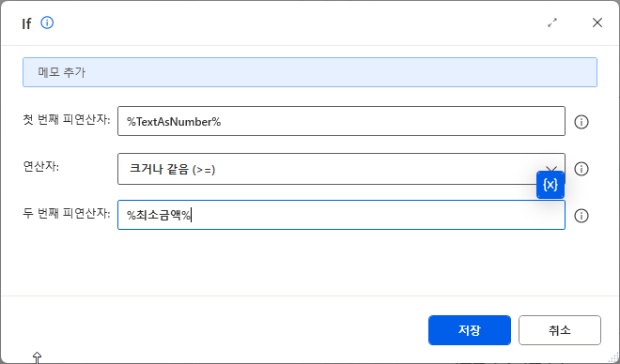This screenshot has width=620, height=364.
Task: Click the 메모 추가 note field
Action: pyautogui.click(x=310, y=72)
